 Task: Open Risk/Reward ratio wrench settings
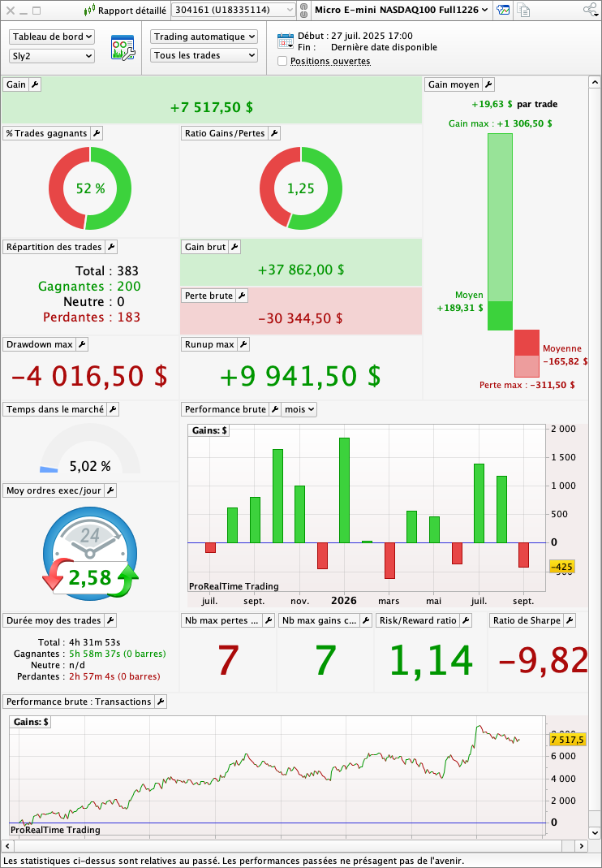[466, 620]
